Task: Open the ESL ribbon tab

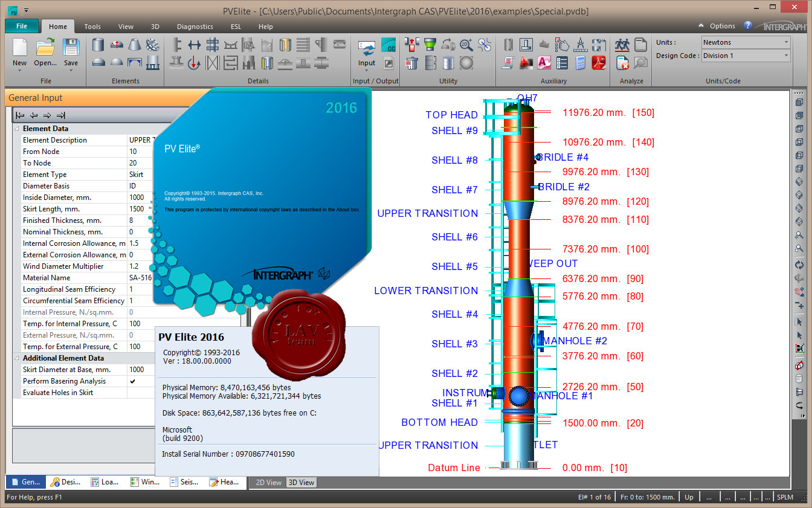Action: click(236, 27)
